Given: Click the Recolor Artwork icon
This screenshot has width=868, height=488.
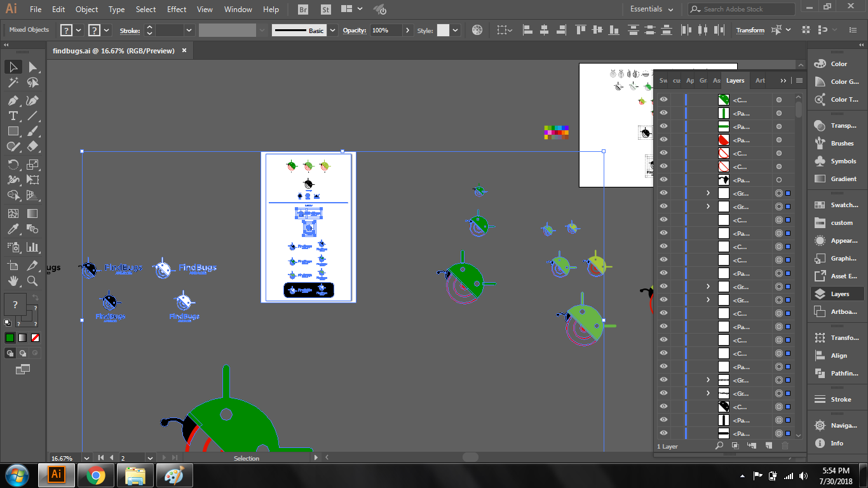Looking at the screenshot, I should [477, 30].
